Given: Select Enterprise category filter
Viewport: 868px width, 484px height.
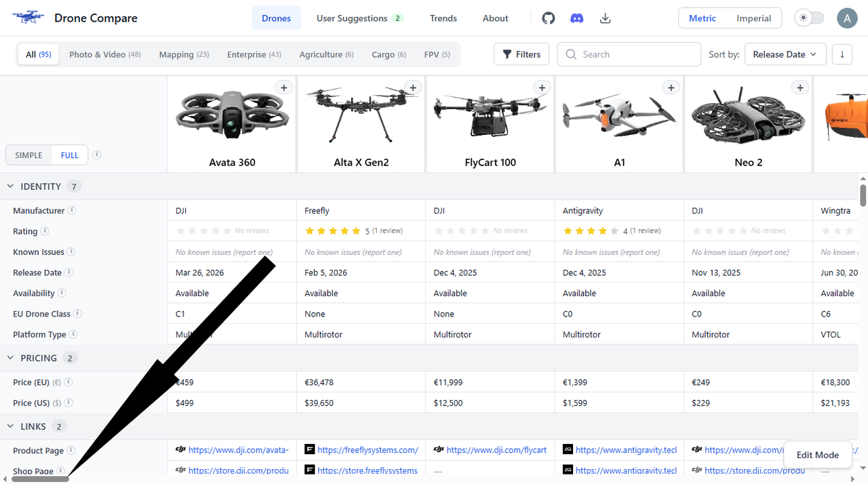Looking at the screenshot, I should tap(254, 54).
